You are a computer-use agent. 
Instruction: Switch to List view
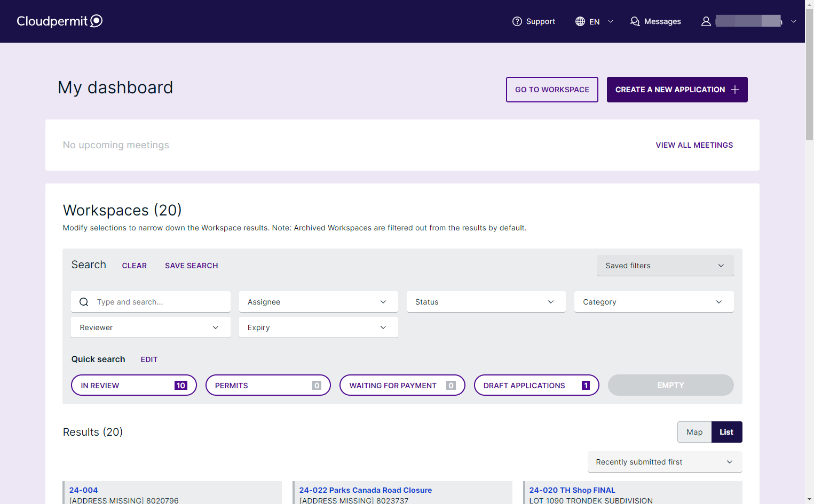click(726, 432)
